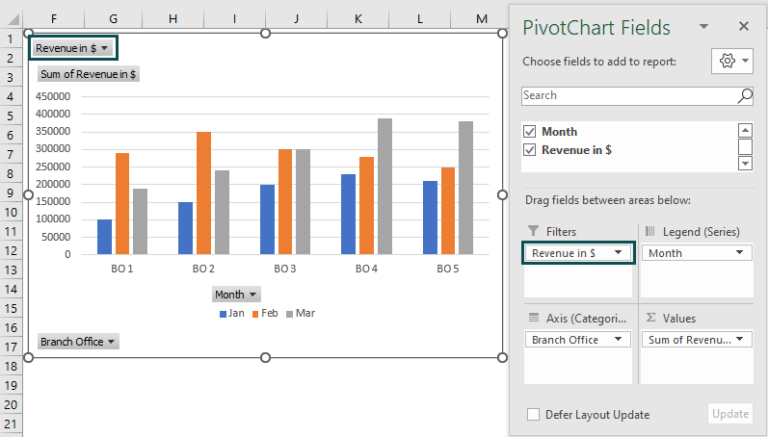This screenshot has width=768, height=437.
Task: Click the Revenue in $ field name in the list
Action: 576,149
